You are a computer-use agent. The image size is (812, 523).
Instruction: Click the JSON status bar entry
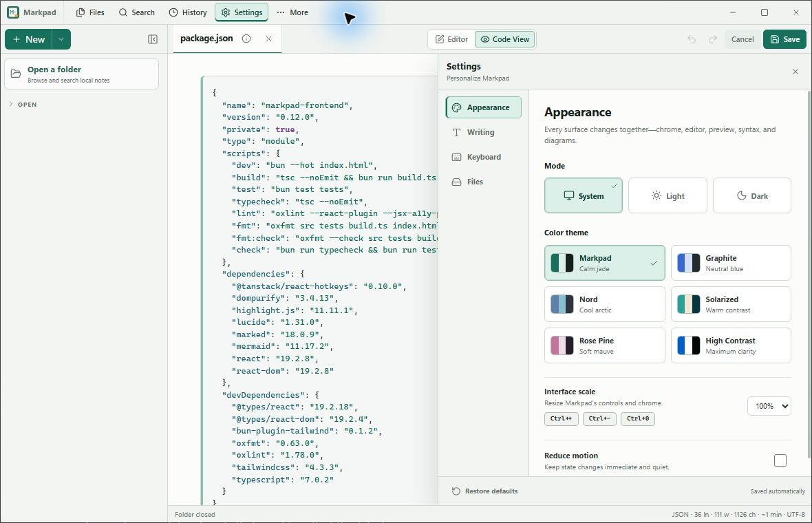point(680,514)
